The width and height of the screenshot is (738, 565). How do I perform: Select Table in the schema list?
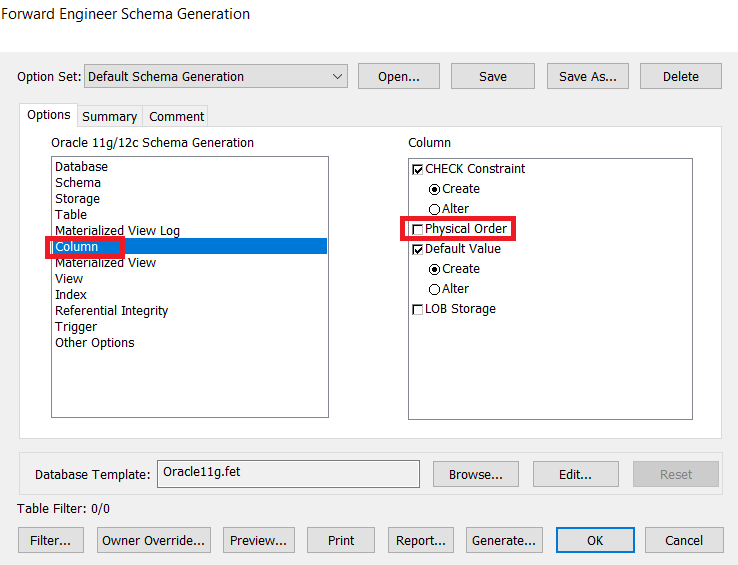tap(71, 214)
